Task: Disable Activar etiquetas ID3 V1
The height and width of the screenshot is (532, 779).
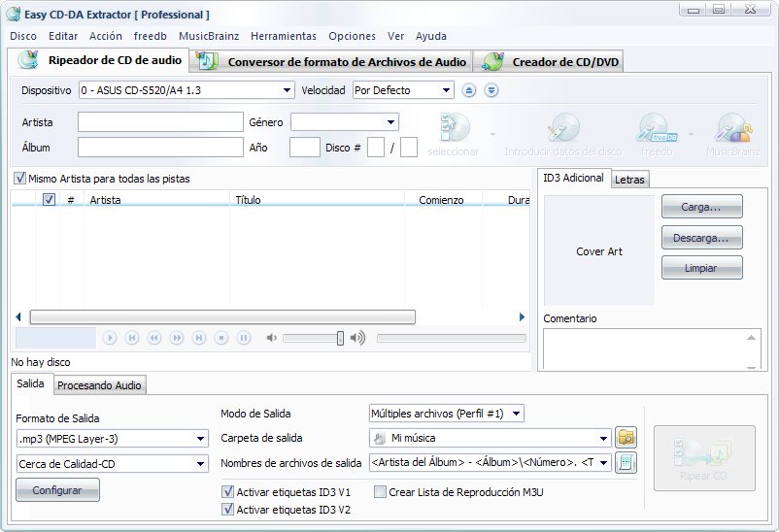Action: 228,492
